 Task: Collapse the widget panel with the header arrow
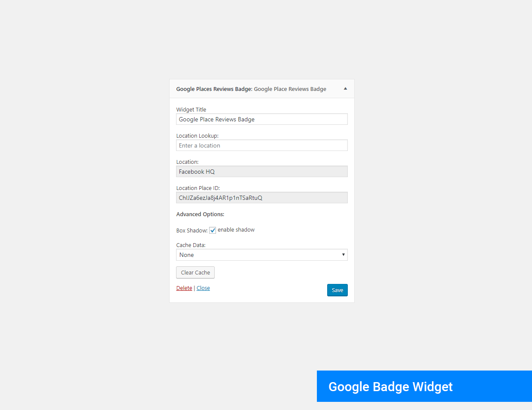tap(345, 89)
